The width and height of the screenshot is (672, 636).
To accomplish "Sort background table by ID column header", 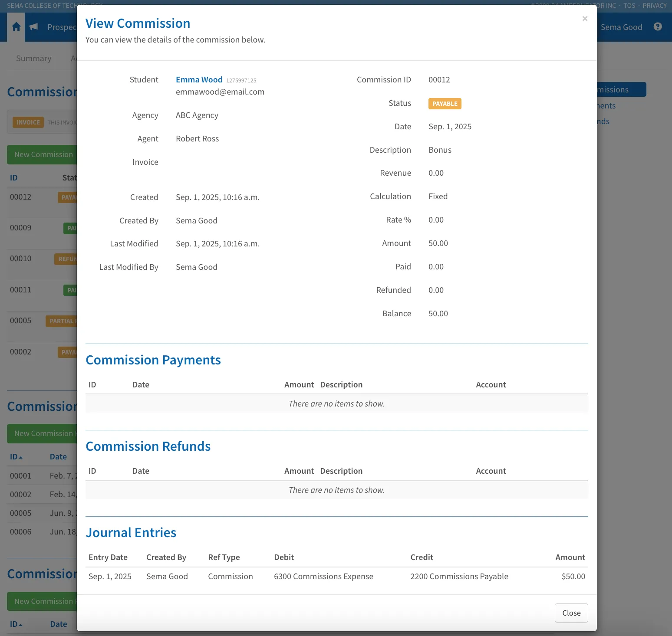I will coord(14,178).
